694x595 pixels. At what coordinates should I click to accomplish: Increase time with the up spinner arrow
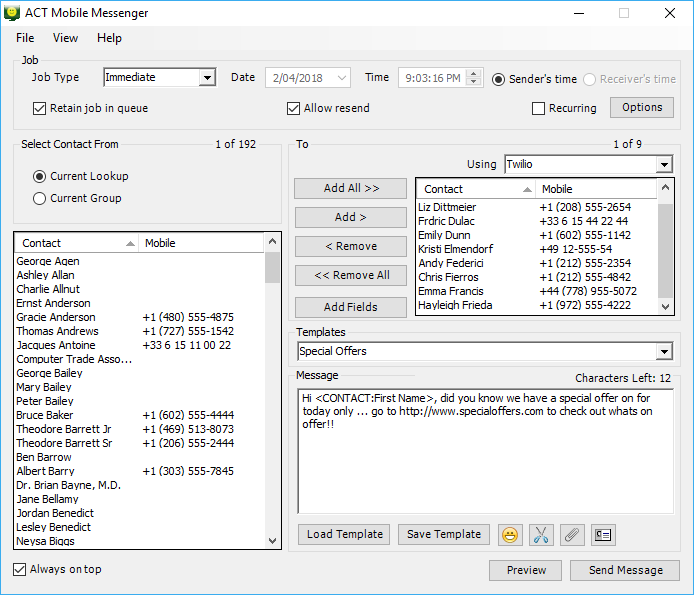(x=474, y=74)
